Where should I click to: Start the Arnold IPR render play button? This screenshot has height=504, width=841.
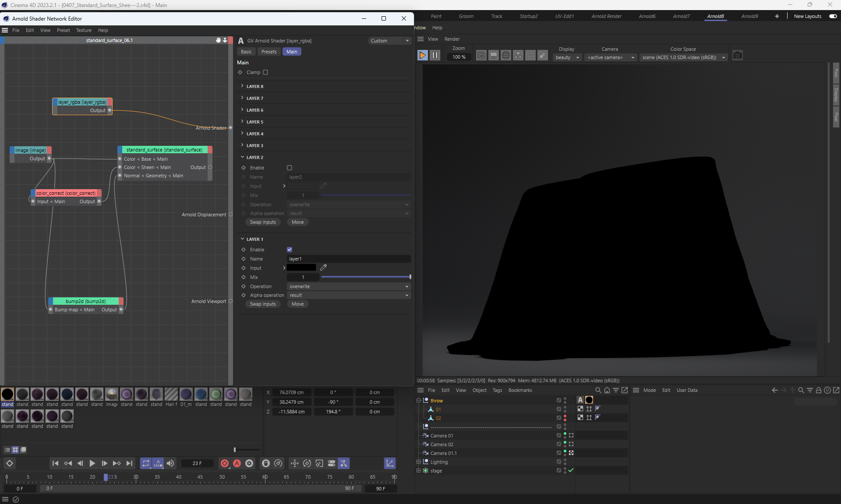(422, 56)
